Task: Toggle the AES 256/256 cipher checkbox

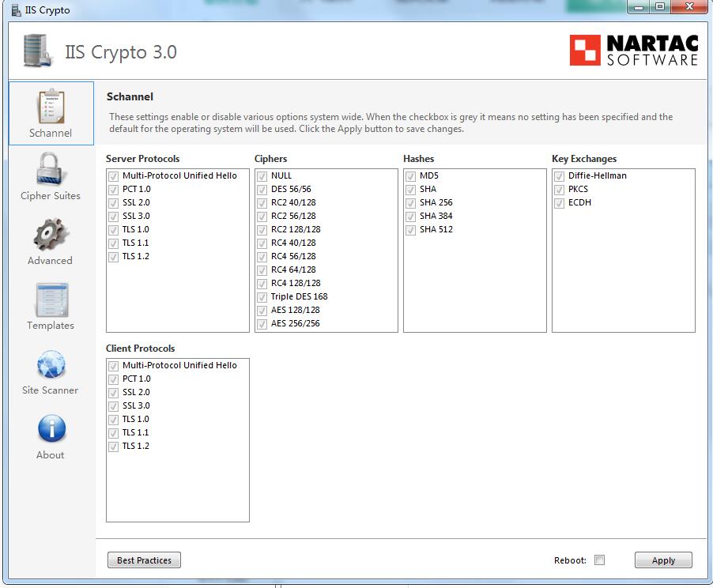Action: coord(262,323)
